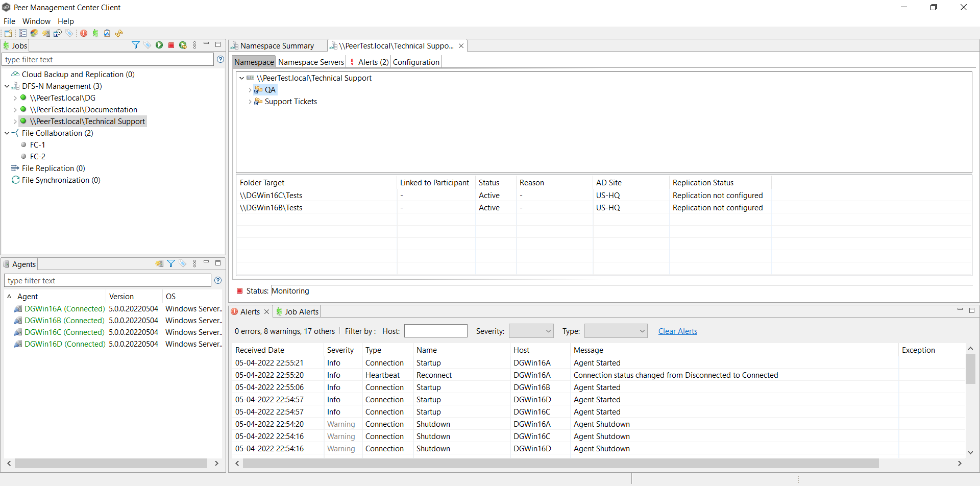Select Cloud Backup and Replication job type
The image size is (980, 486).
point(78,75)
